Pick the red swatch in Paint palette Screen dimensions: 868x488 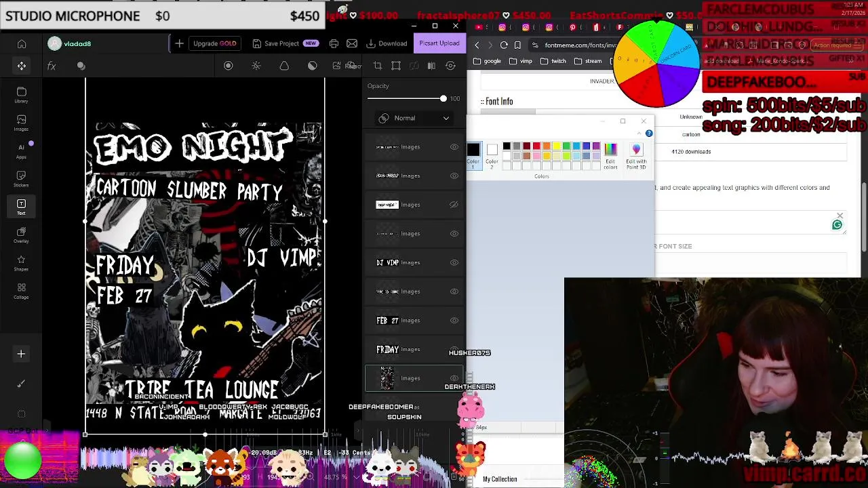pos(536,146)
